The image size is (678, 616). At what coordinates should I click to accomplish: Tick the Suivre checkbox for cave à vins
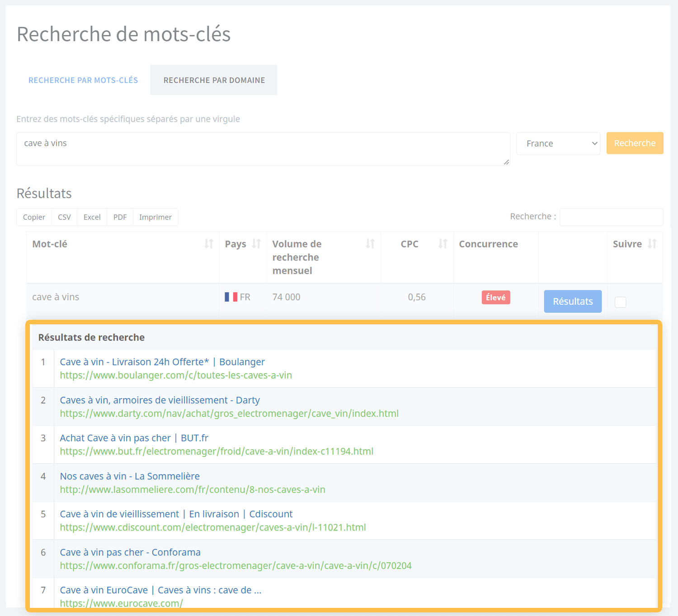620,302
